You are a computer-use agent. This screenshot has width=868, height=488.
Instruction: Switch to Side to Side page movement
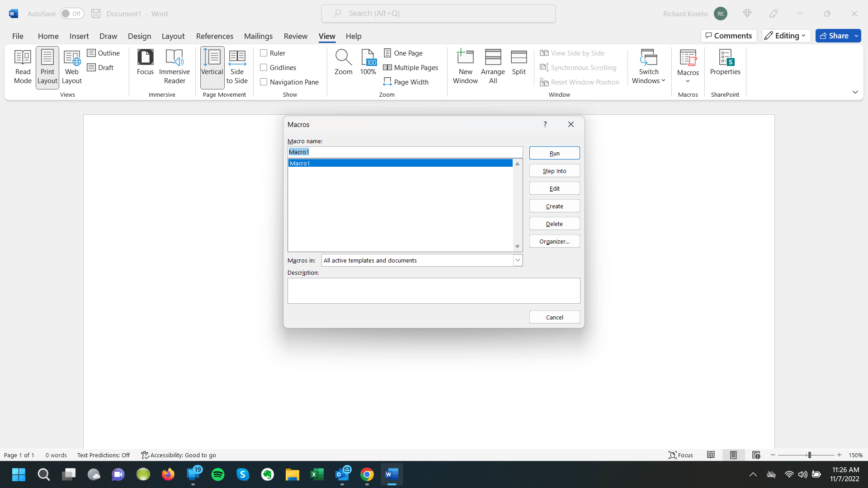237,67
